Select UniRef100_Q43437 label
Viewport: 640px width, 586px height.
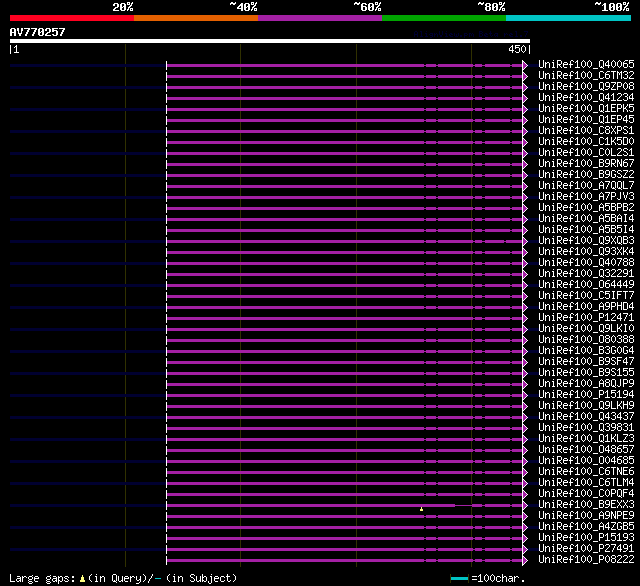pyautogui.click(x=586, y=417)
